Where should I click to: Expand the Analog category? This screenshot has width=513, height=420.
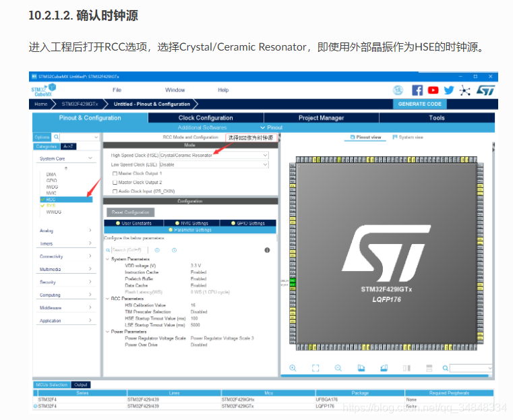[x=66, y=231]
